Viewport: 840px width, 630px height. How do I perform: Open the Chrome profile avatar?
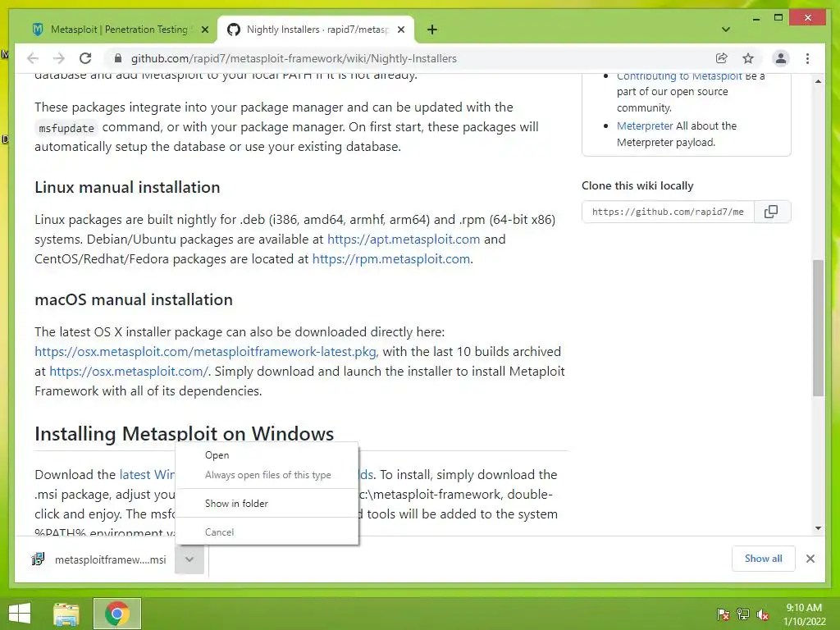click(x=781, y=58)
